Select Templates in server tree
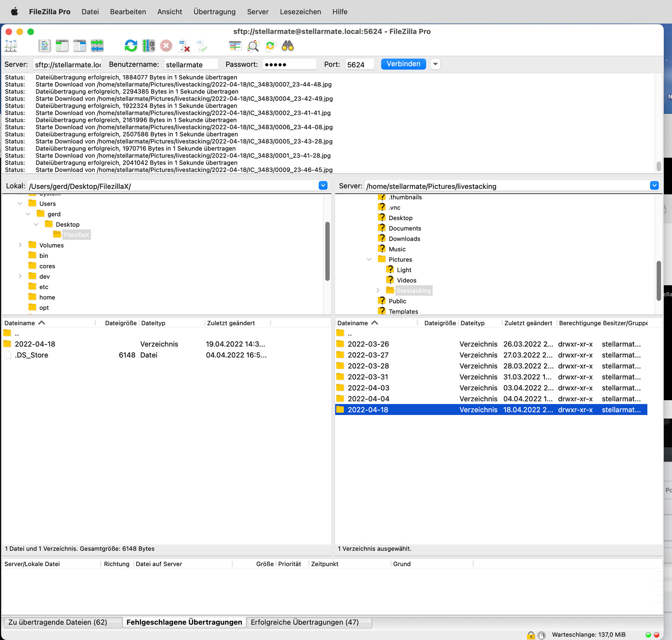The image size is (672, 640). pos(403,311)
